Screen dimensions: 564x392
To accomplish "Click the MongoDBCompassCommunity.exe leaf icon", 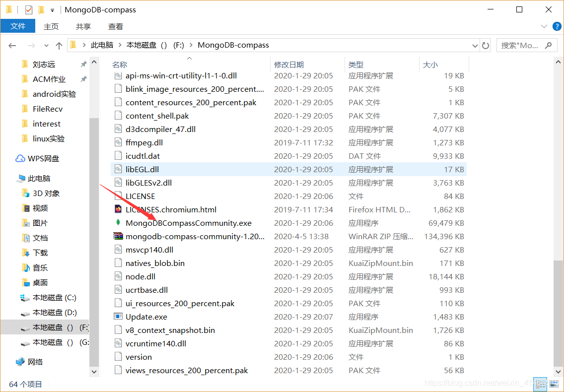I will (118, 223).
